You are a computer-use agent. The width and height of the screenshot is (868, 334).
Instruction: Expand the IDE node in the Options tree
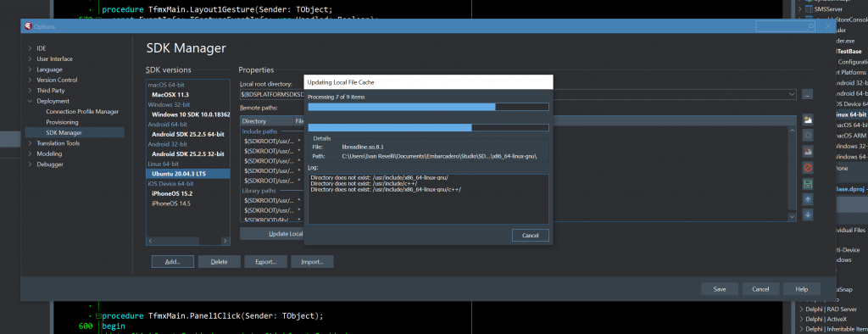point(30,48)
